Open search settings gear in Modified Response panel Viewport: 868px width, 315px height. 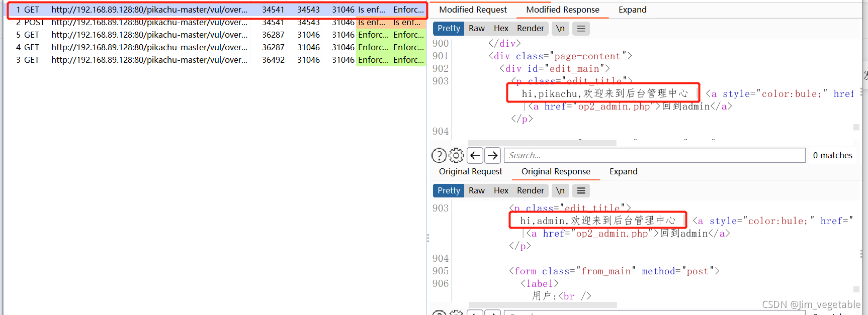click(456, 156)
